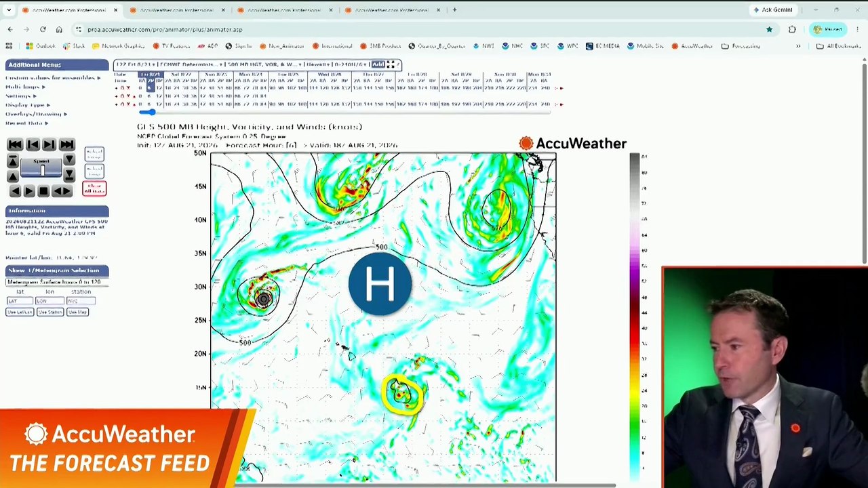This screenshot has height=488, width=868.
Task: Expand the Recent Data menu
Action: pyautogui.click(x=26, y=123)
